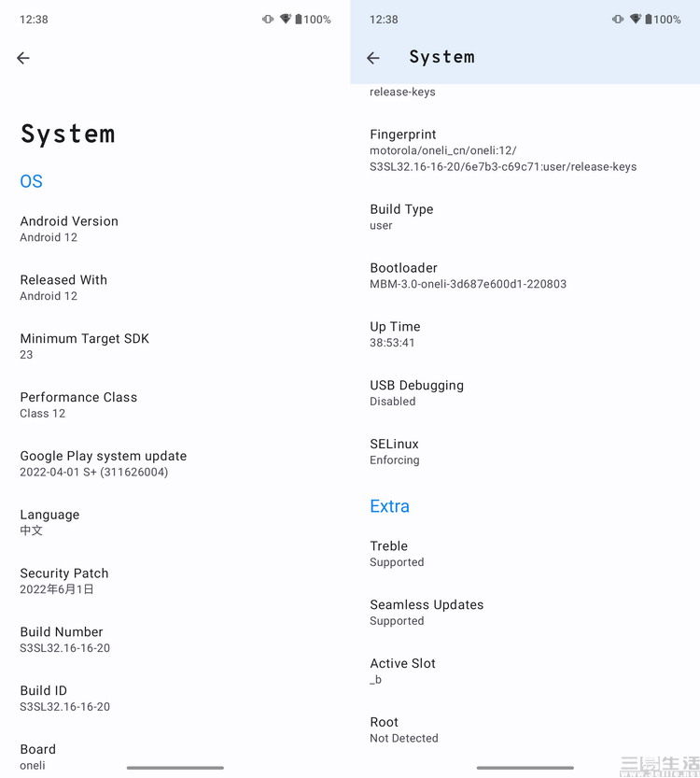The image size is (700, 778).
Task: Open Google Play system update item
Action: pos(175,463)
